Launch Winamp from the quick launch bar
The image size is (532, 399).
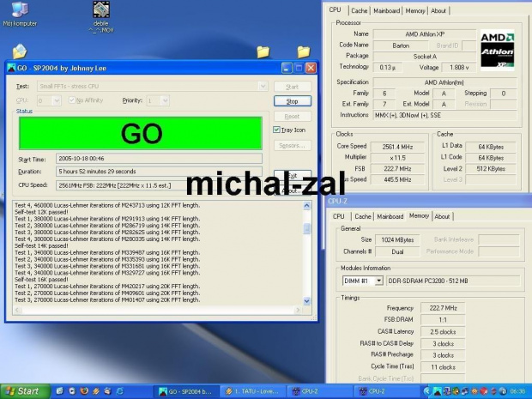[x=96, y=391]
